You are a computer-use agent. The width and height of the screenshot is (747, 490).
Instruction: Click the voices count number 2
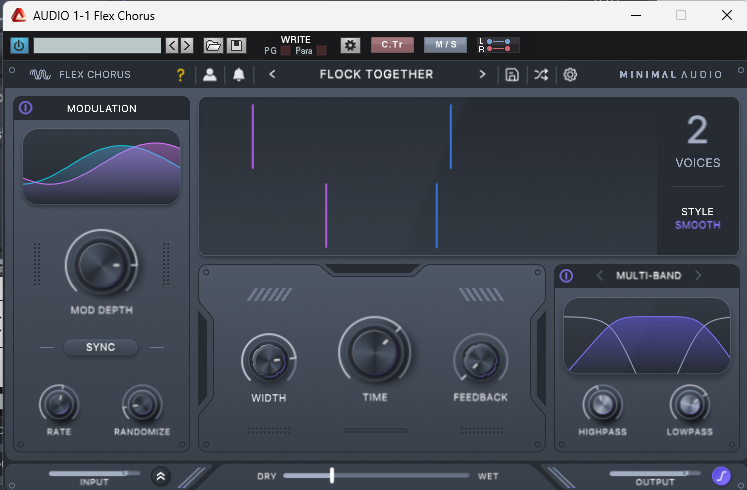point(697,130)
